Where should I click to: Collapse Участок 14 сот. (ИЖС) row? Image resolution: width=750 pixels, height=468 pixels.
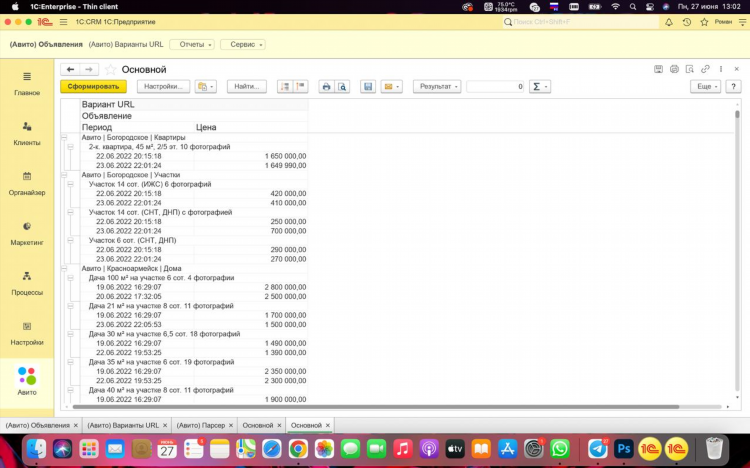click(71, 184)
